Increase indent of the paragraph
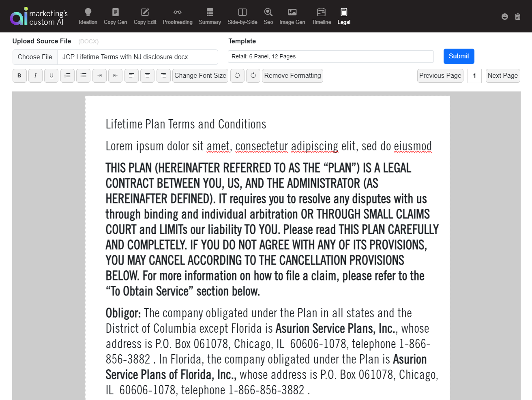The image size is (532, 400). [x=99, y=76]
